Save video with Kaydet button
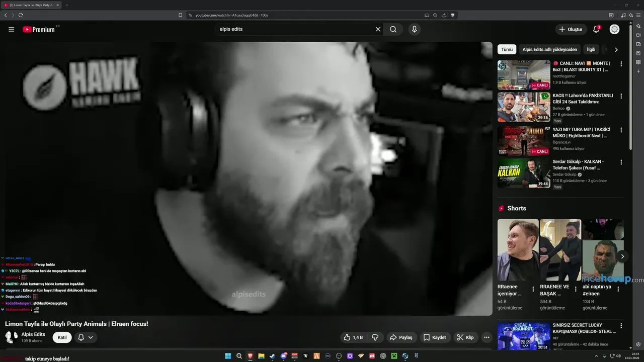The height and width of the screenshot is (362, 644). pyautogui.click(x=435, y=337)
